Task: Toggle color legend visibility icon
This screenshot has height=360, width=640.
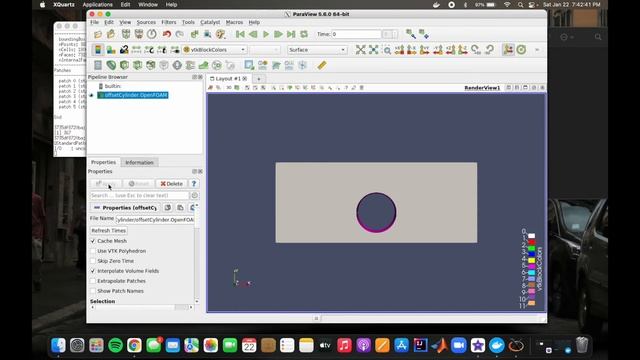Action: click(98, 50)
